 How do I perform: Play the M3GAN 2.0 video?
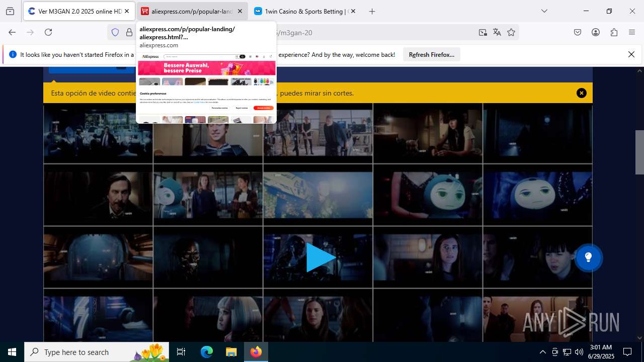click(320, 257)
